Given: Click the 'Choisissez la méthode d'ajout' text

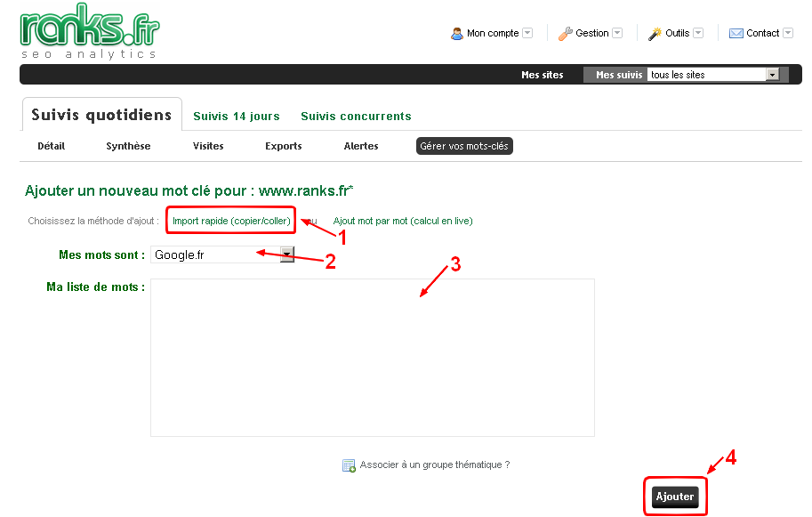Looking at the screenshot, I should click(x=93, y=221).
